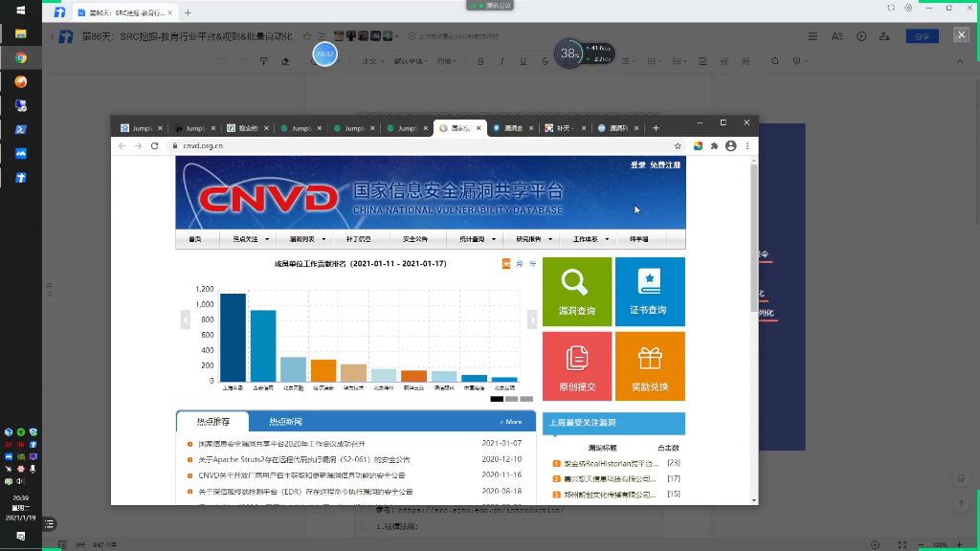Go to 首页 in site navigation
This screenshot has width=980, height=551.
(x=195, y=239)
